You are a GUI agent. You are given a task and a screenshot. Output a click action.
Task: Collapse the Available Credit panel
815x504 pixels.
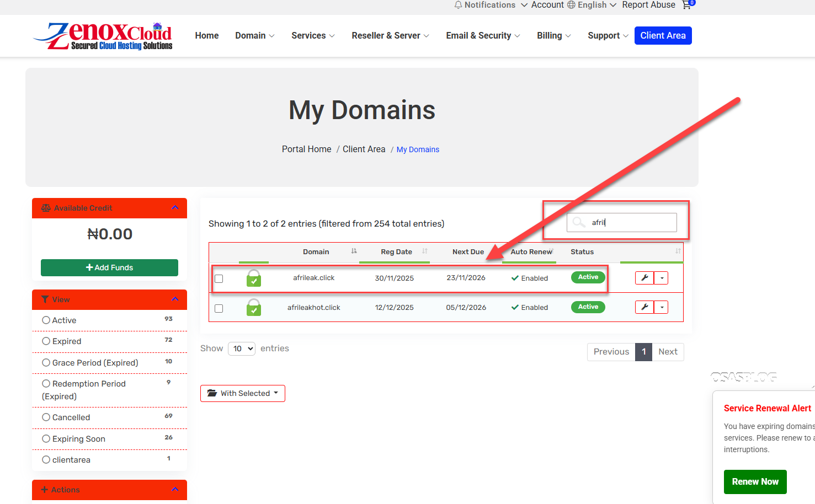[x=175, y=208]
